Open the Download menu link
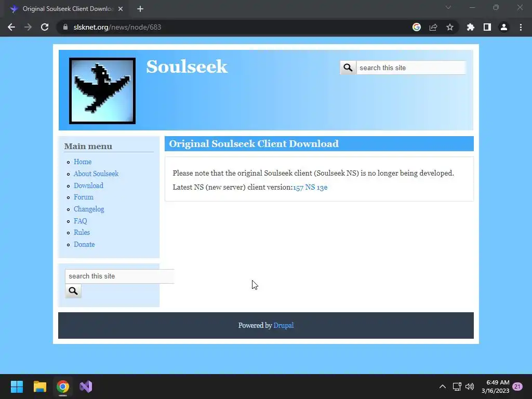Viewport: 532px width, 399px height. pos(88,185)
